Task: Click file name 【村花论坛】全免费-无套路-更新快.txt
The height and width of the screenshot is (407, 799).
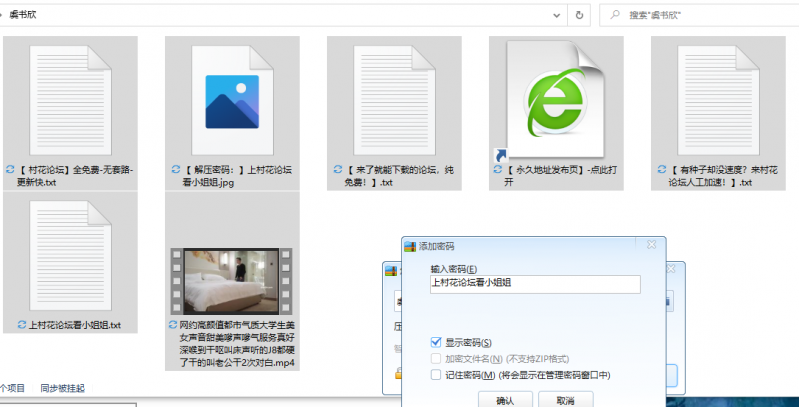Action: pos(75,176)
